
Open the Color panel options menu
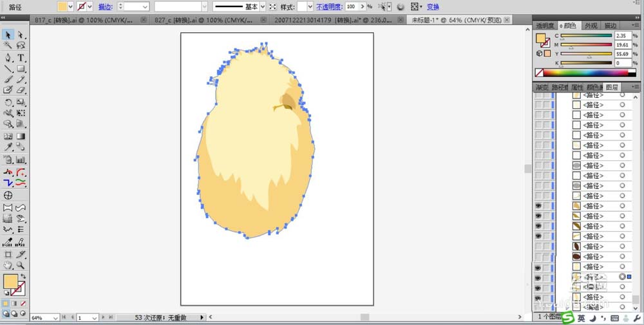(x=636, y=26)
